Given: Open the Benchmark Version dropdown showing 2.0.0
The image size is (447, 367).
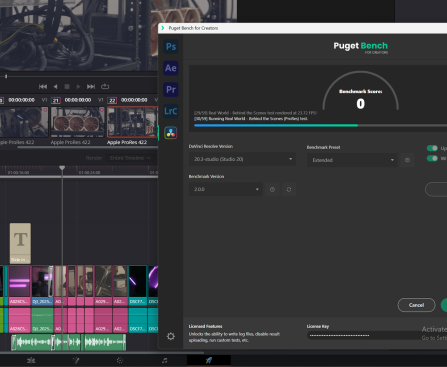Looking at the screenshot, I should (x=226, y=189).
